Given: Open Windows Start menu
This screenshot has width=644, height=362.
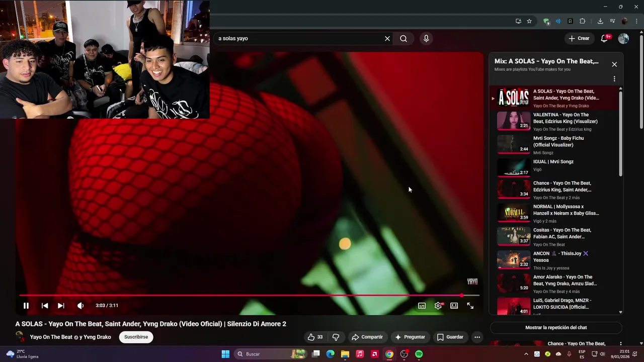Looking at the screenshot, I should point(225,354).
